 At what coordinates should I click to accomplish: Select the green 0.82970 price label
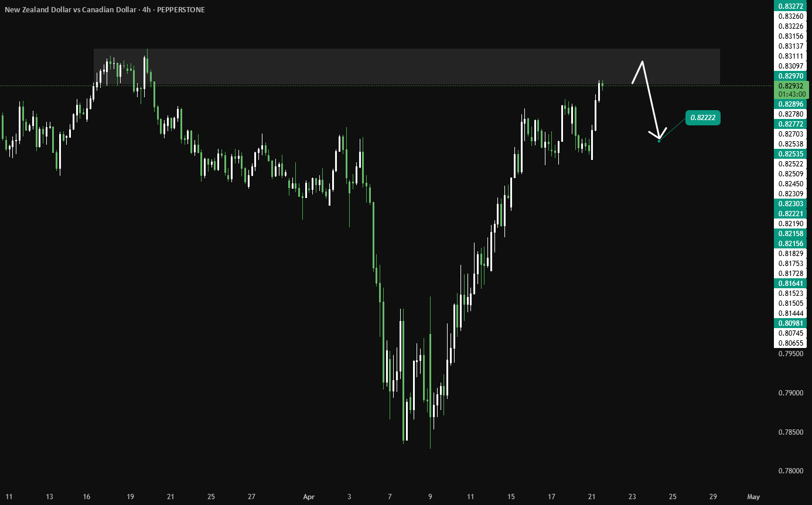[791, 76]
